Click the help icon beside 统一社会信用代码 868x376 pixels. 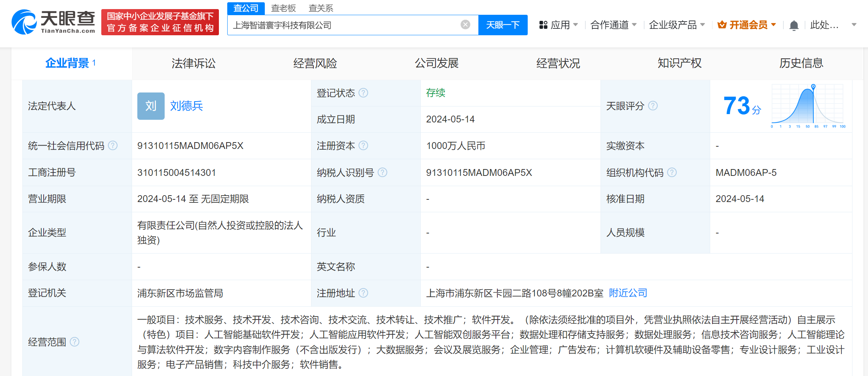coord(113,146)
